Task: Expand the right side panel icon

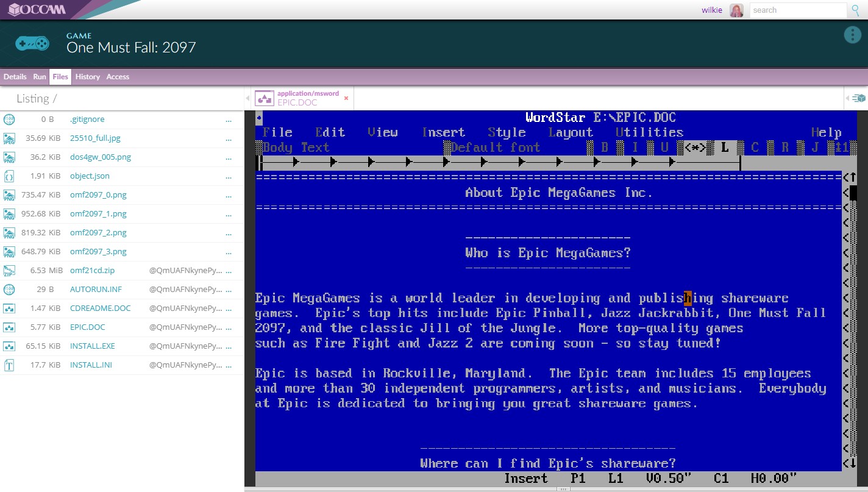Action: [x=858, y=98]
